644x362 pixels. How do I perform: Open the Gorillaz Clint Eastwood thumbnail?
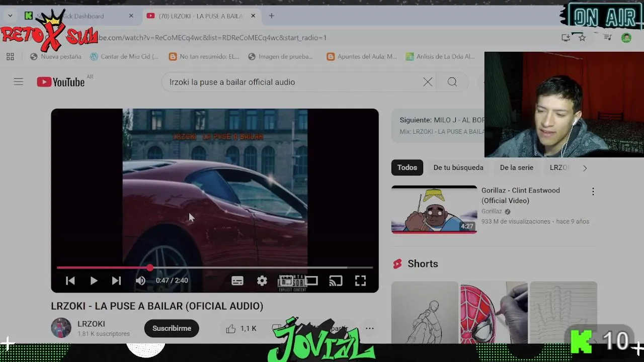point(434,210)
